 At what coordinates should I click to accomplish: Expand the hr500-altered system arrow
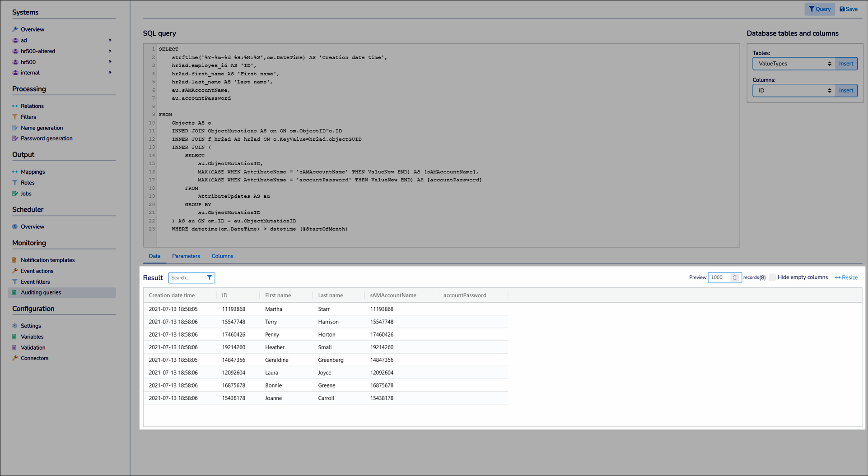click(x=110, y=51)
